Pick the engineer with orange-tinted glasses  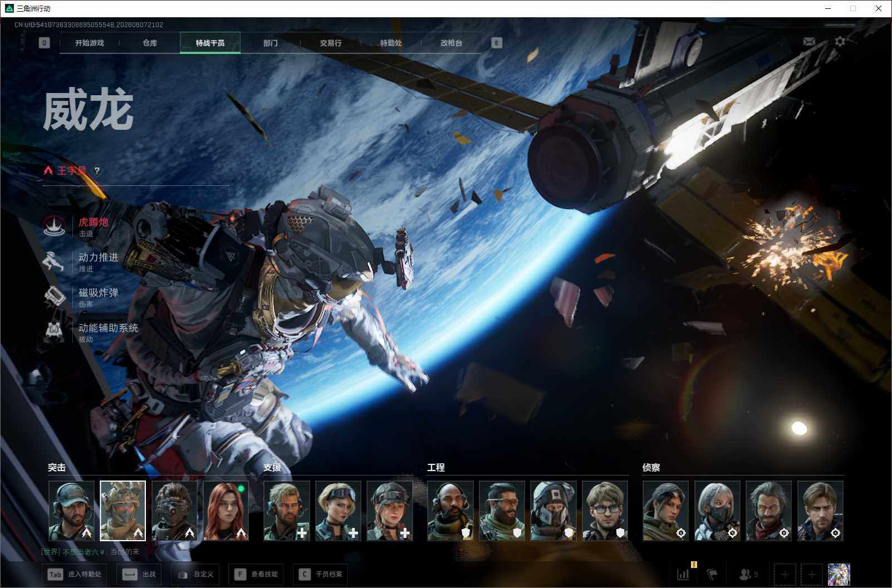pyautogui.click(x=502, y=511)
